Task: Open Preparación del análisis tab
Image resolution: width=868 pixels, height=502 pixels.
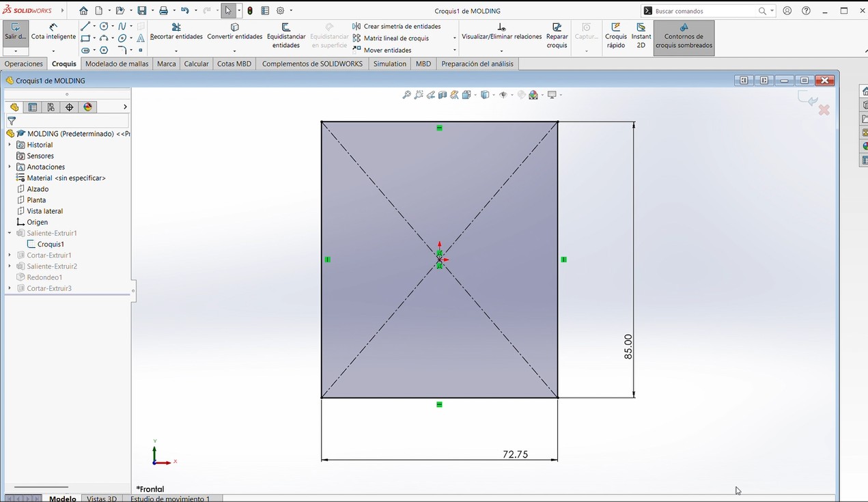Action: coord(477,64)
